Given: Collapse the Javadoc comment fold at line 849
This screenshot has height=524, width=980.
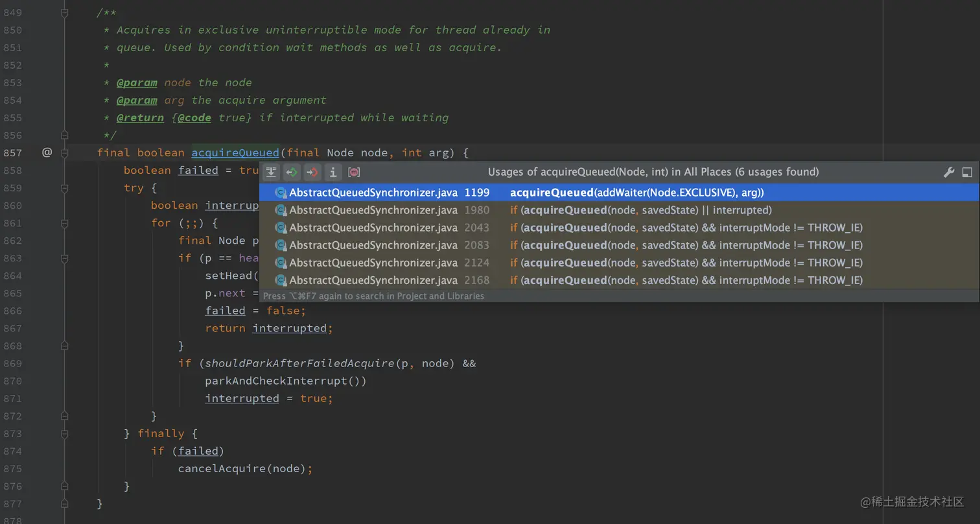Looking at the screenshot, I should point(64,12).
